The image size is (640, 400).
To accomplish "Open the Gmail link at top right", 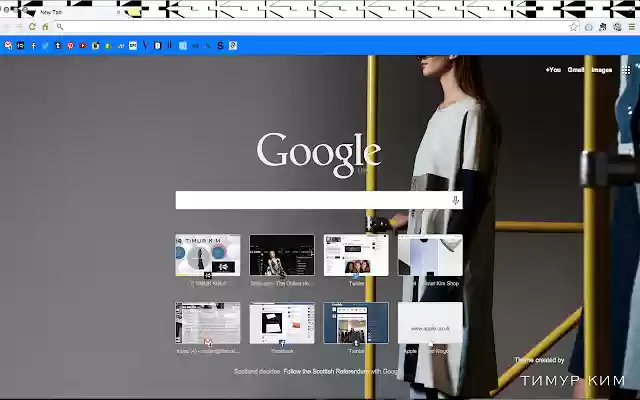I will coord(576,70).
